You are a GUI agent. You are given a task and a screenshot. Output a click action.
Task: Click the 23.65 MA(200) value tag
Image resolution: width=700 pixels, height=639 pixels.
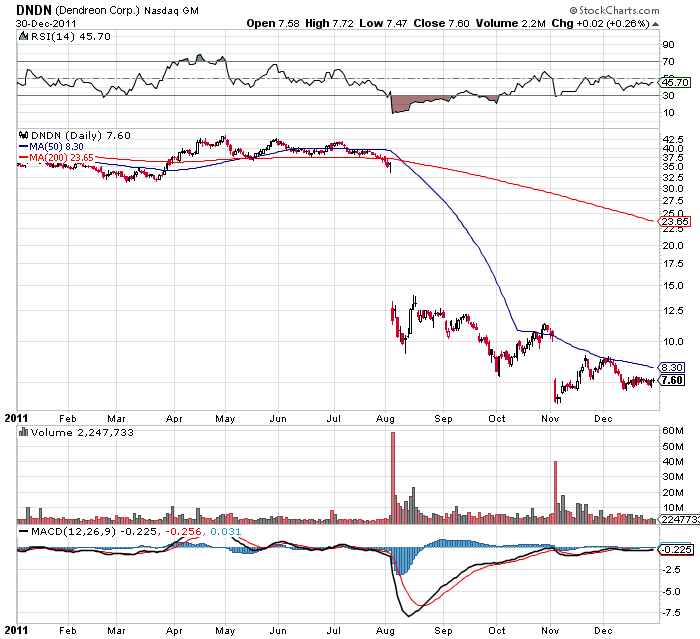pos(672,222)
